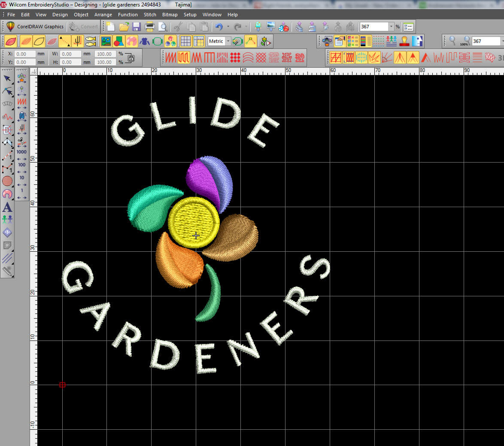Select the Reshape Object tool
Screen dimensions: 504x446
click(x=7, y=91)
